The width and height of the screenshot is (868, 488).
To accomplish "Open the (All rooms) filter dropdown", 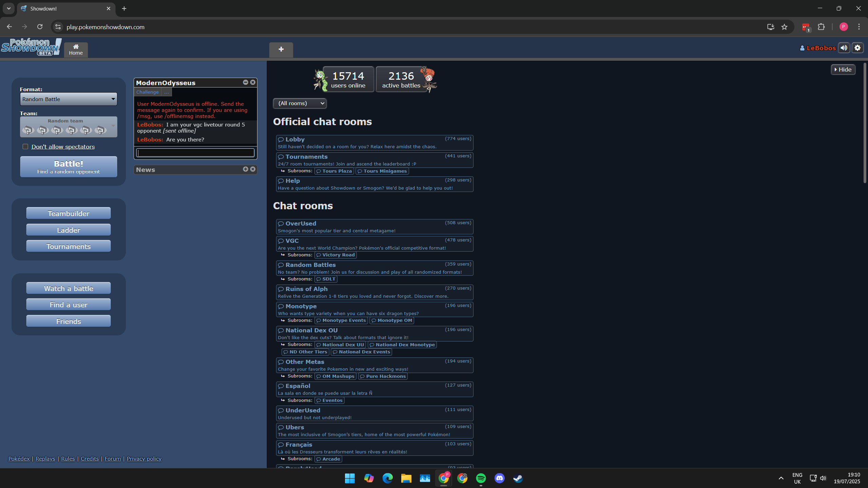I will (300, 103).
